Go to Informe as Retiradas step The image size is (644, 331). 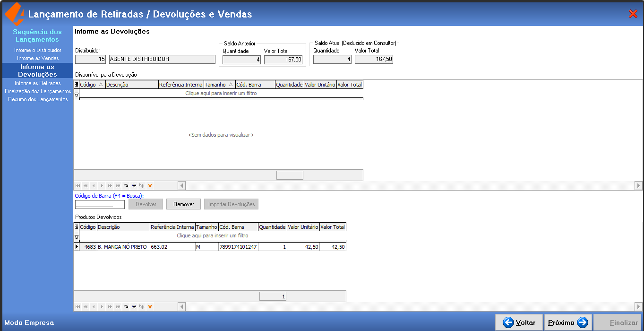coord(38,83)
